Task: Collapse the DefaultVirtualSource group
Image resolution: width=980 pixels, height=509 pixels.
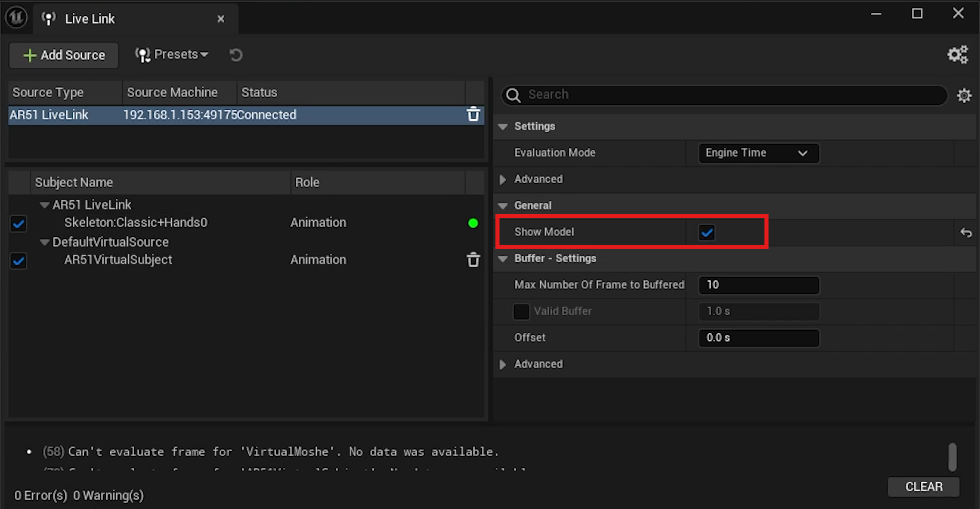Action: click(x=44, y=243)
